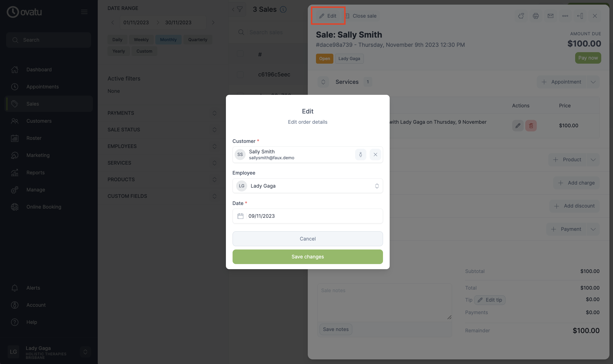The height and width of the screenshot is (364, 613).
Task: Click the Cancel button in dialog
Action: 308,239
